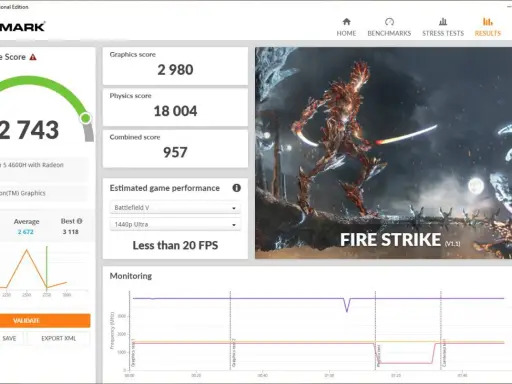This screenshot has width=512, height=384.
Task: Go to the Home tab
Action: [346, 27]
